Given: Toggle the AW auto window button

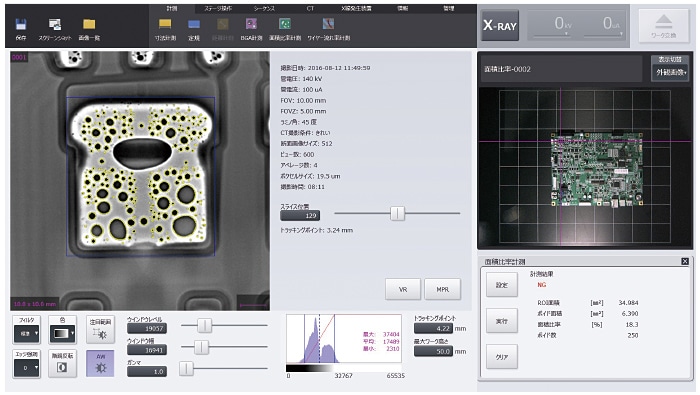Looking at the screenshot, I should (x=100, y=364).
